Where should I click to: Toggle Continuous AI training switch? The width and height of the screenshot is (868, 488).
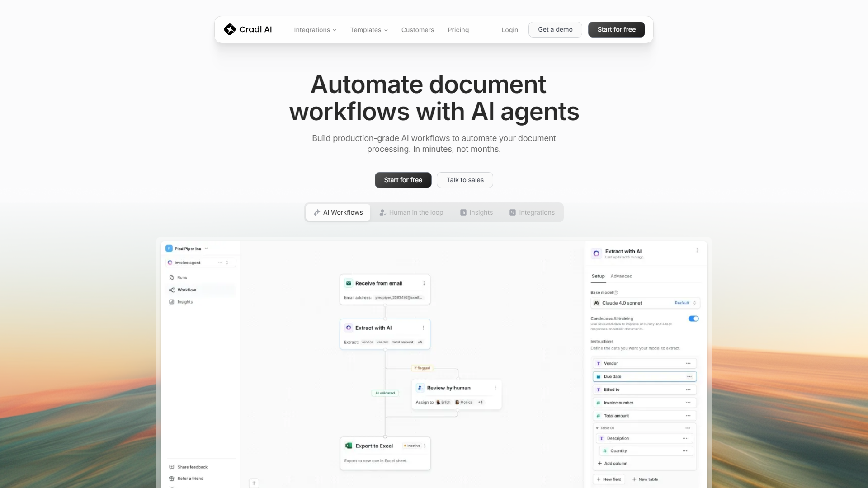693,319
